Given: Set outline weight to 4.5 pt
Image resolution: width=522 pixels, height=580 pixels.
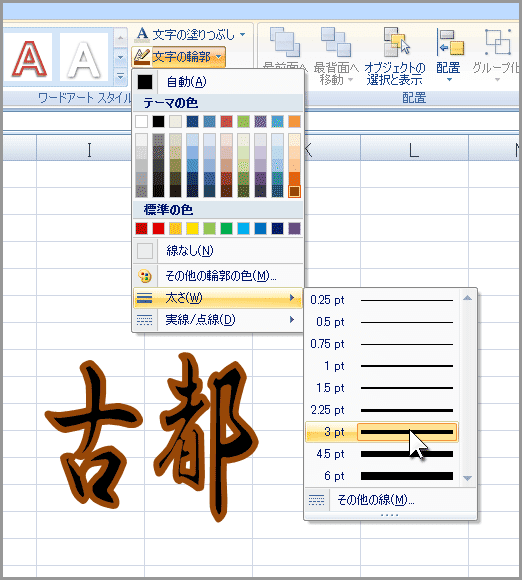Looking at the screenshot, I should click(382, 454).
